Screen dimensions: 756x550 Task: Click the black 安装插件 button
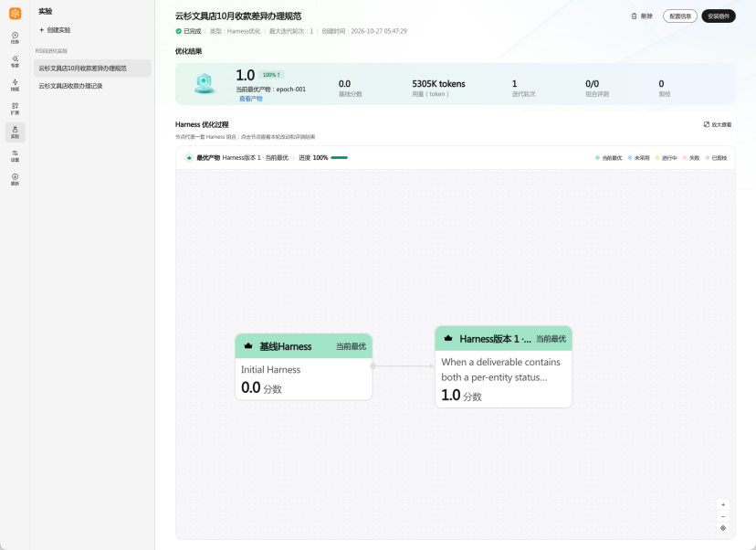click(719, 16)
